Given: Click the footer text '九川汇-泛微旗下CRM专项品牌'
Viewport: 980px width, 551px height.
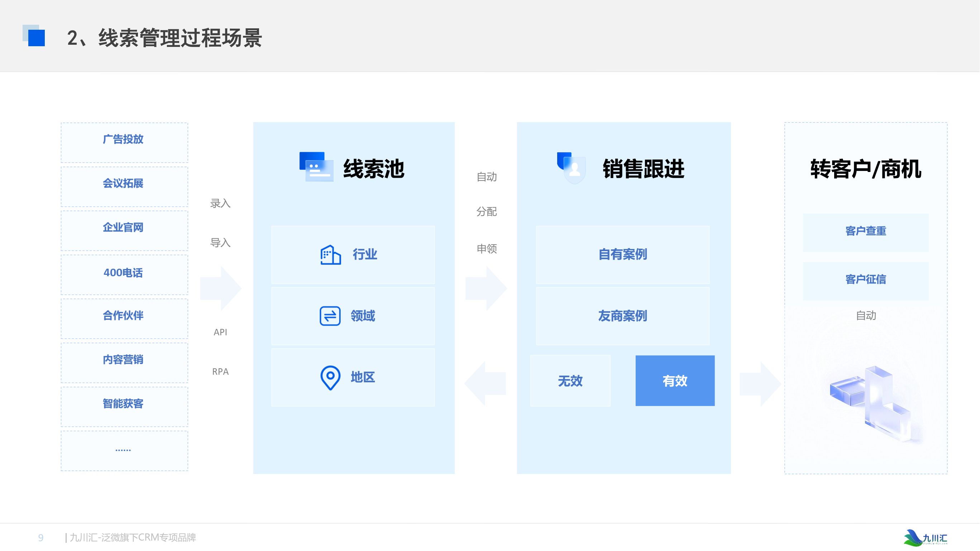Looking at the screenshot, I should (x=132, y=537).
